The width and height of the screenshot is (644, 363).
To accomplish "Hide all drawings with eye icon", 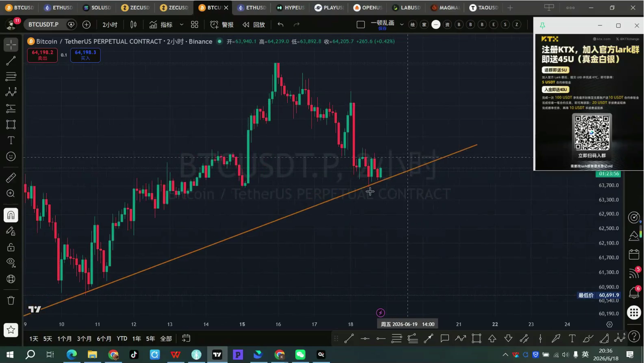I will (11, 263).
